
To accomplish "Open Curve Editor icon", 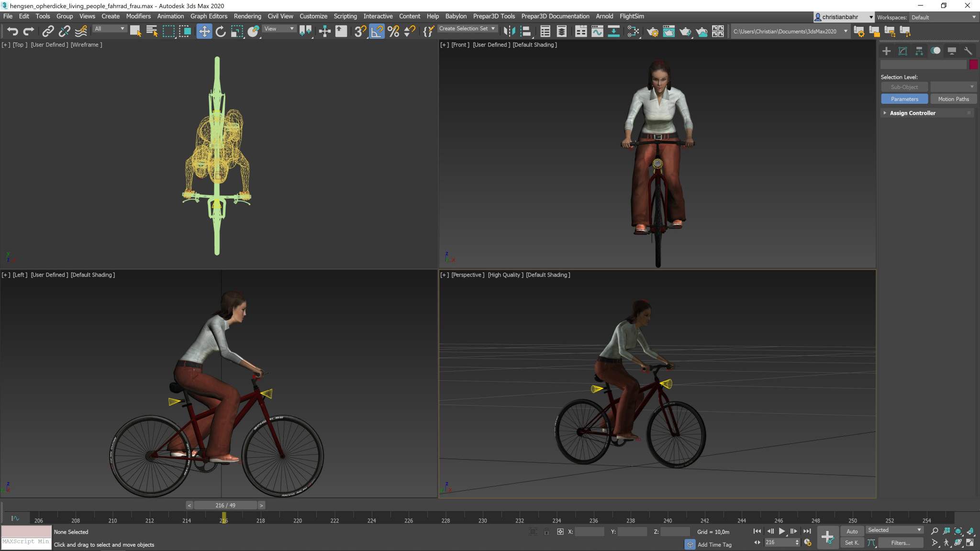I will [597, 32].
